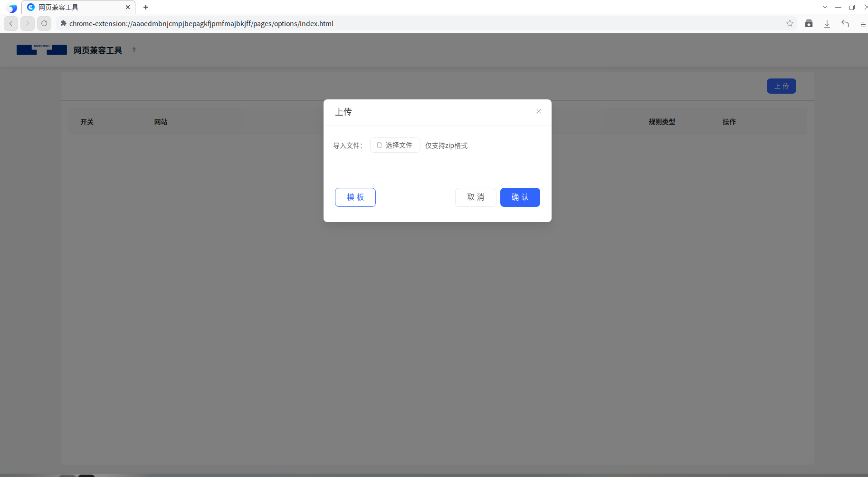Click the 上传 upload button top right

pos(781,86)
